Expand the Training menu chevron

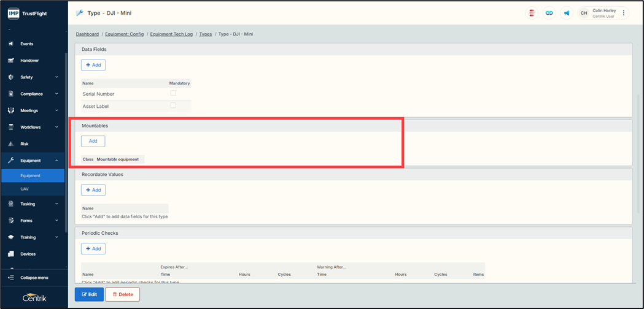[x=56, y=237]
